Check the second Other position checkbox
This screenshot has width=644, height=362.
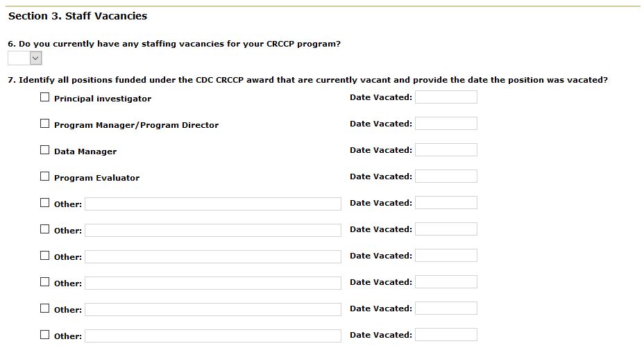pyautogui.click(x=45, y=229)
